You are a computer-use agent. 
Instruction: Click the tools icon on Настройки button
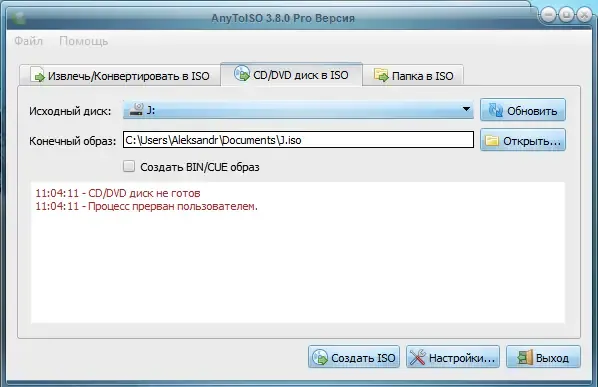[417, 358]
